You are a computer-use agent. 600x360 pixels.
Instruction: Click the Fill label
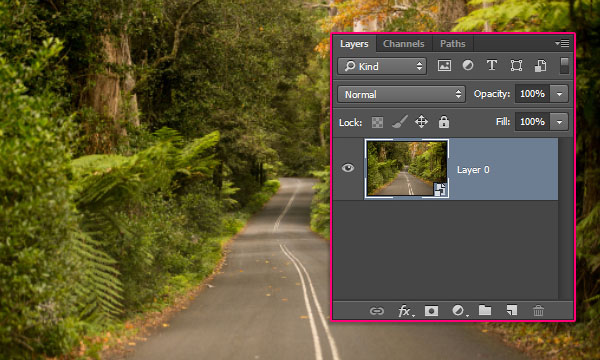click(503, 122)
